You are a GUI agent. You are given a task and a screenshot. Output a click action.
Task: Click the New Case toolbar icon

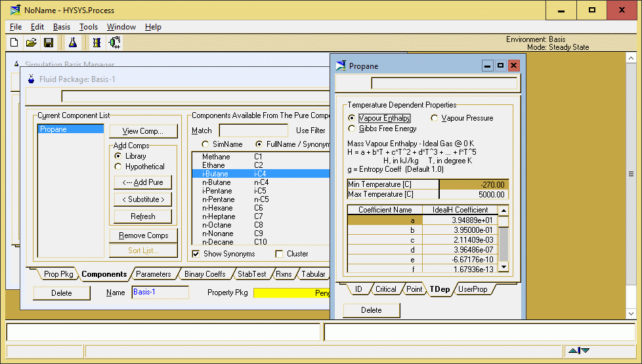tap(14, 43)
